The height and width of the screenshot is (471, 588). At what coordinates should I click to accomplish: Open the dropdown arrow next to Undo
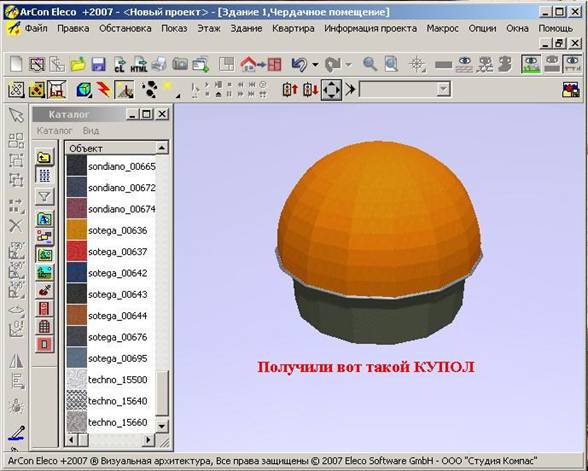pyautogui.click(x=315, y=64)
